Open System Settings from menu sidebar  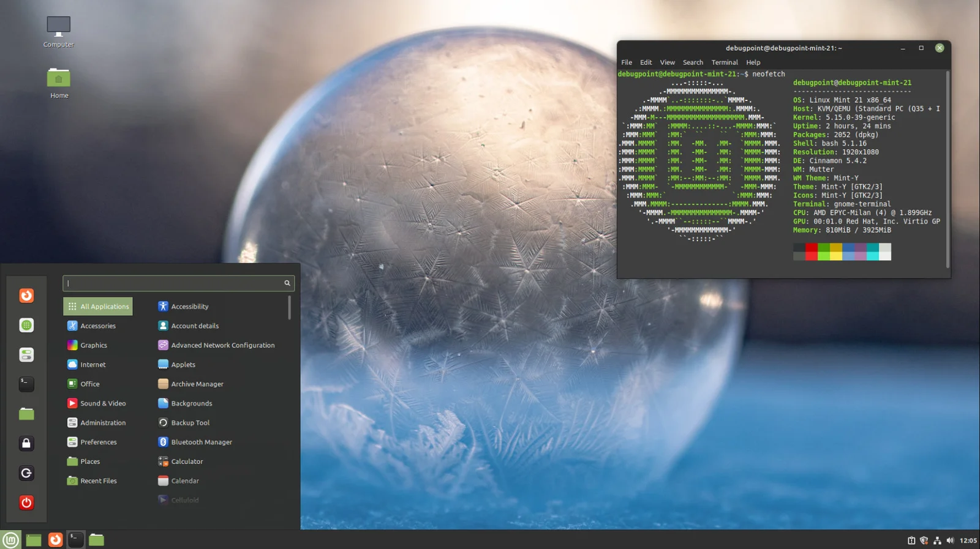click(x=26, y=355)
